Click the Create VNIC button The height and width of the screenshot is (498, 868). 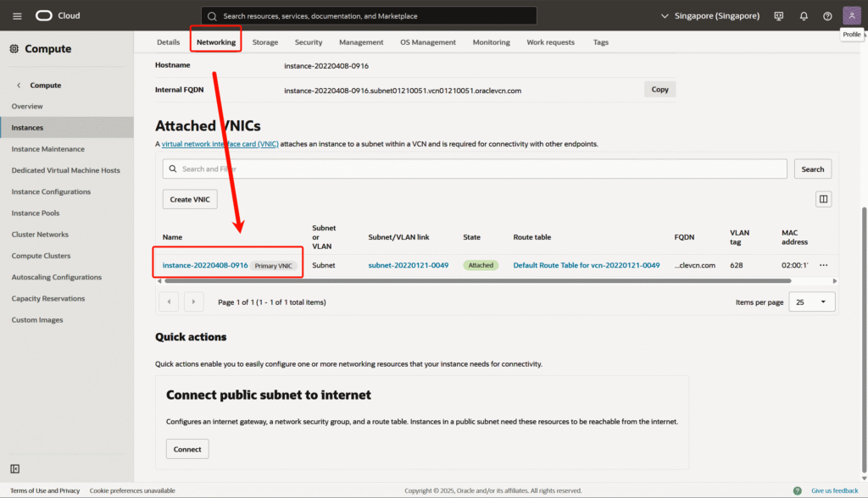(191, 200)
